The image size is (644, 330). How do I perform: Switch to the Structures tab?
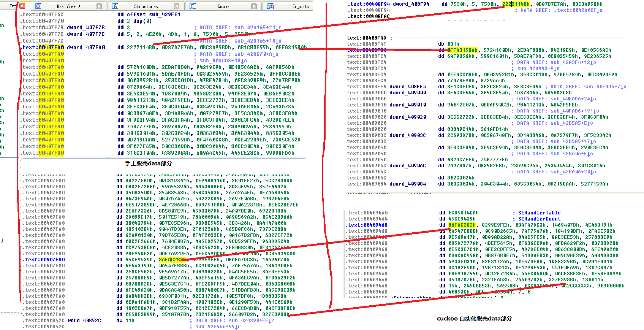[x=146, y=6]
